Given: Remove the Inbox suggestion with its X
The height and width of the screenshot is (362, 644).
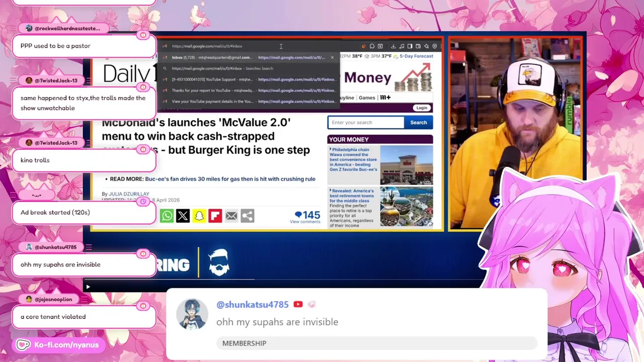Looking at the screenshot, I should point(332,57).
